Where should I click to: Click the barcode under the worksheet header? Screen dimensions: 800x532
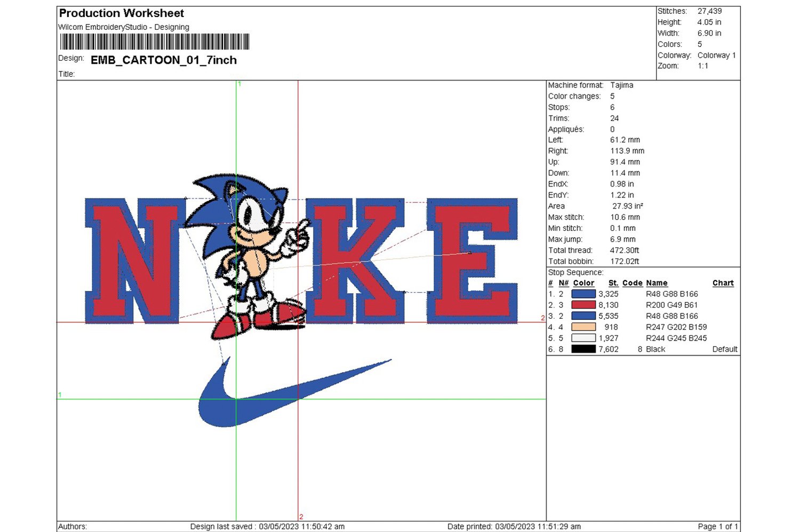[x=155, y=42]
